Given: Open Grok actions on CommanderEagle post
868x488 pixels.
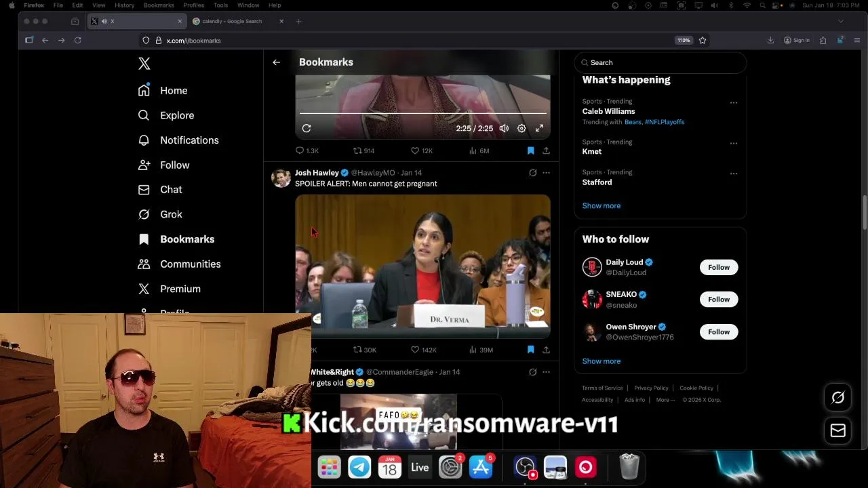Looking at the screenshot, I should pyautogui.click(x=533, y=372).
